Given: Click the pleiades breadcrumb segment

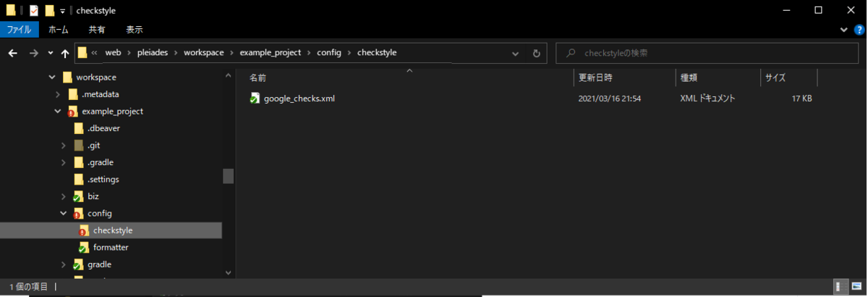Looking at the screenshot, I should 152,53.
